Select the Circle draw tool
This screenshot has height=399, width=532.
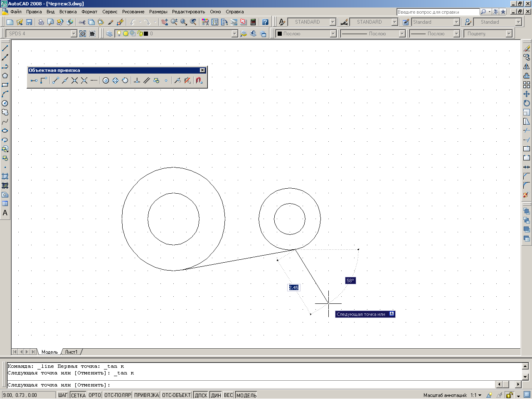[x=5, y=103]
